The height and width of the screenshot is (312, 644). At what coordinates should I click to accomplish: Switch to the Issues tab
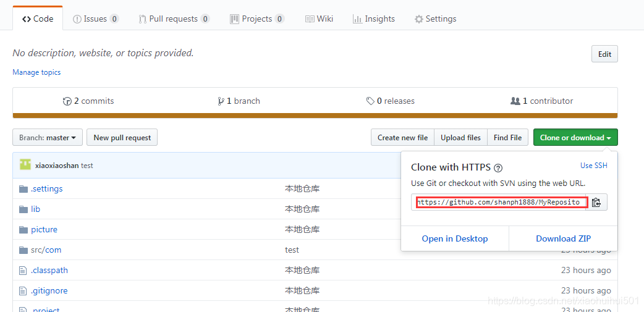coord(96,19)
